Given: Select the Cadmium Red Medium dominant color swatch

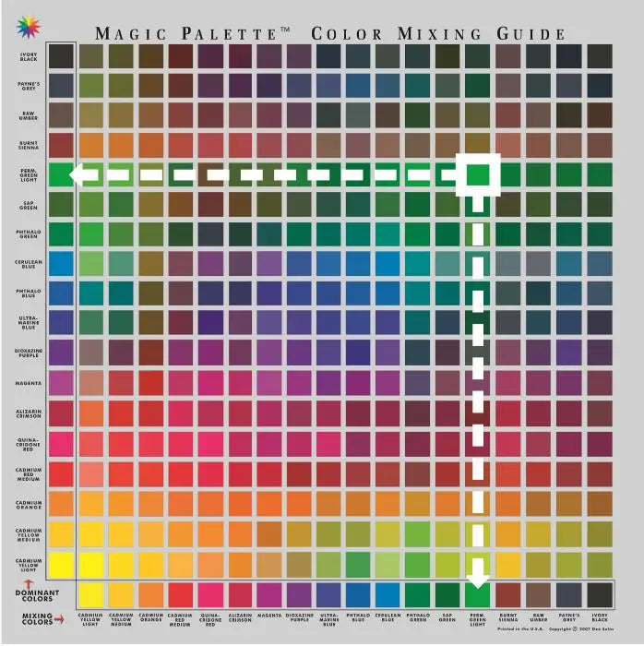Looking at the screenshot, I should pos(61,474).
